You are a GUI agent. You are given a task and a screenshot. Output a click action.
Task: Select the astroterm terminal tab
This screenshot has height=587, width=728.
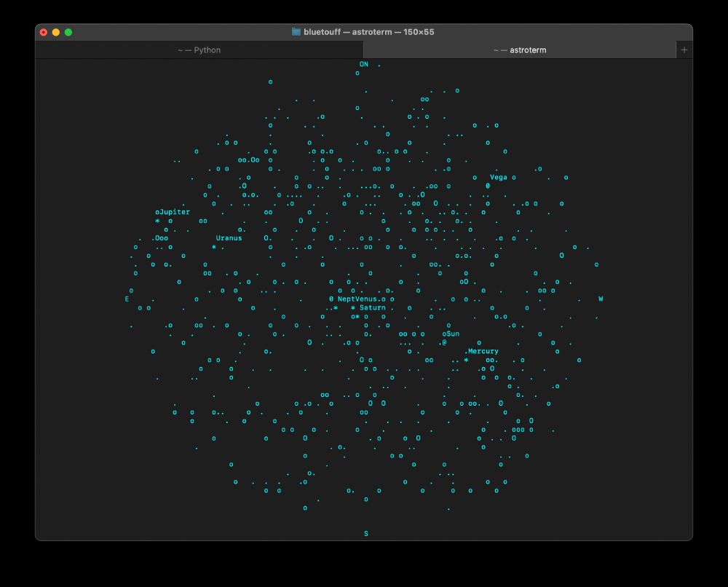click(x=520, y=50)
